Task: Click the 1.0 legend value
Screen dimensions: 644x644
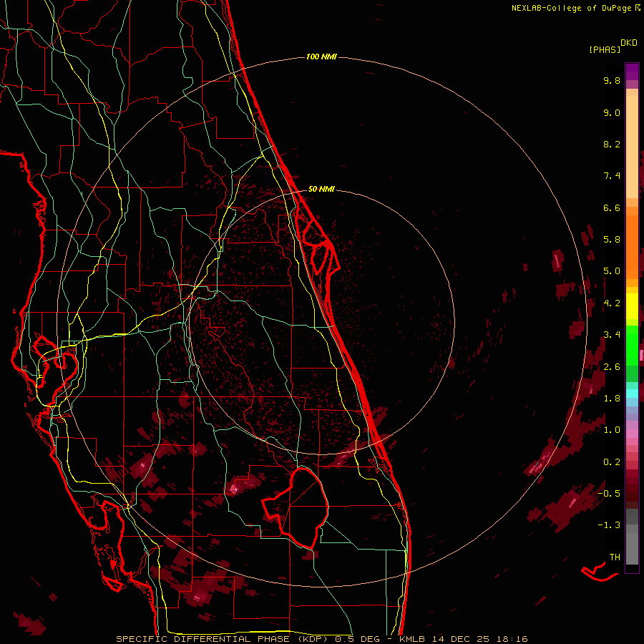Action: [x=612, y=430]
